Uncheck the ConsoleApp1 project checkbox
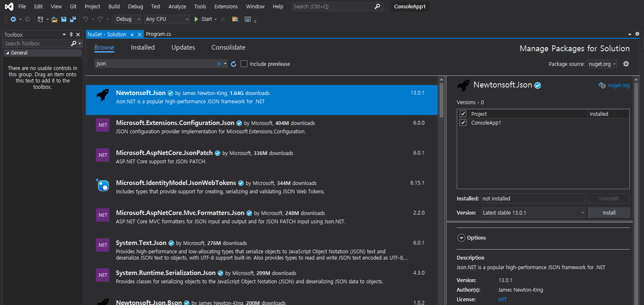This screenshot has height=305, width=644. (463, 122)
